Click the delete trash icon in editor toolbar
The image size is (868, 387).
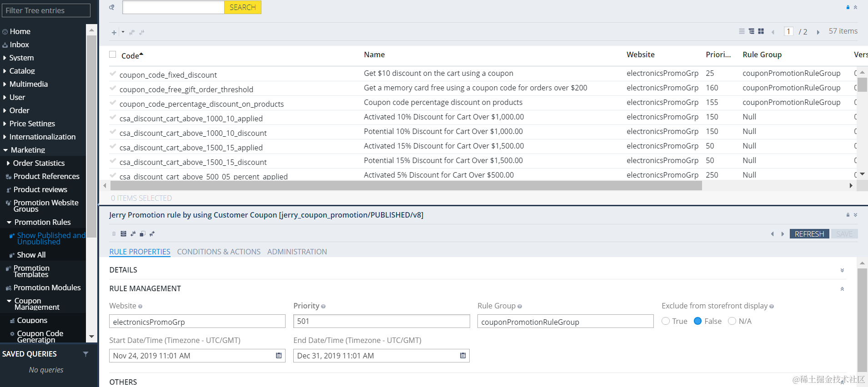pyautogui.click(x=114, y=234)
